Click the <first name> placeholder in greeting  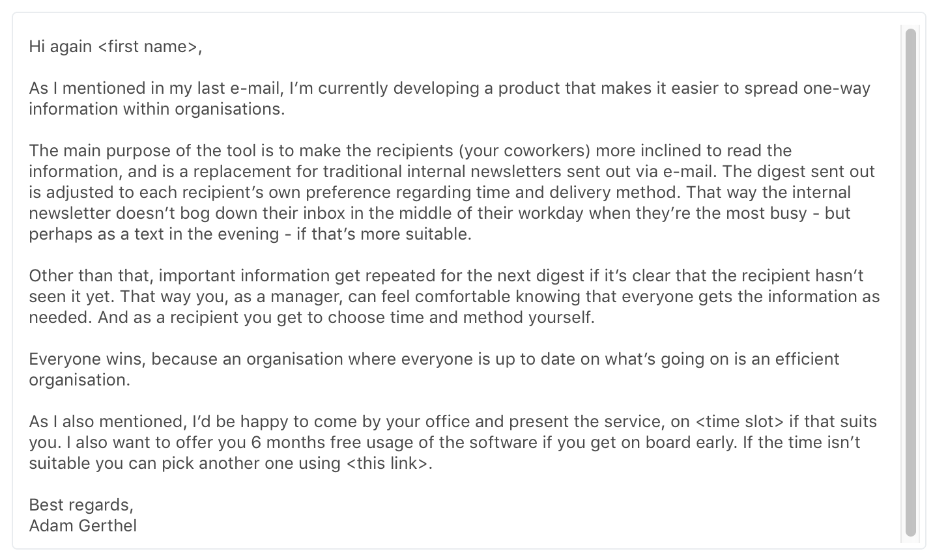pyautogui.click(x=148, y=47)
